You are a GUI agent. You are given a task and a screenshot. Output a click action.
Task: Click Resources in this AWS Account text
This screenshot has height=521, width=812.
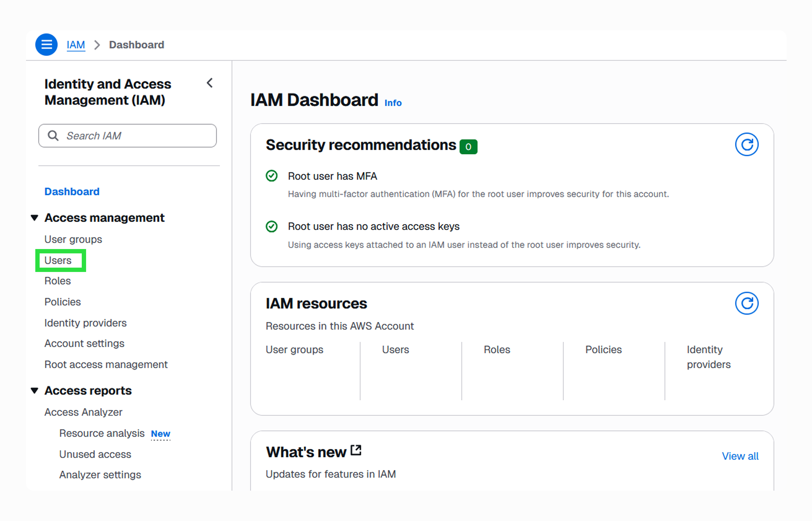pyautogui.click(x=340, y=326)
